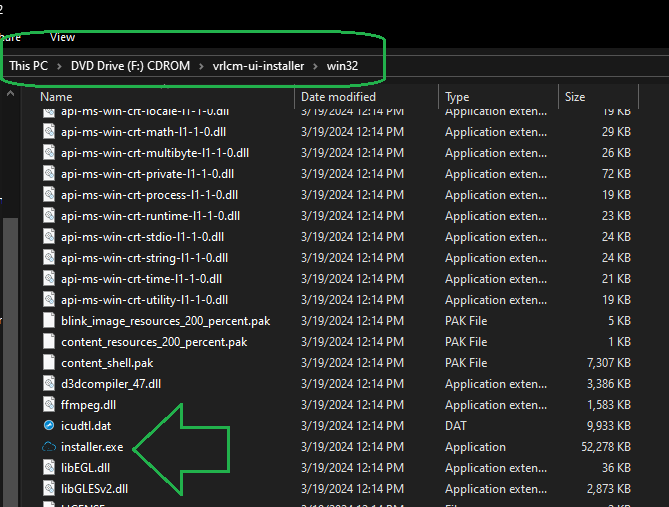Expand chevron after This PC breadcrumb
The height and width of the screenshot is (507, 669).
pyautogui.click(x=59, y=67)
